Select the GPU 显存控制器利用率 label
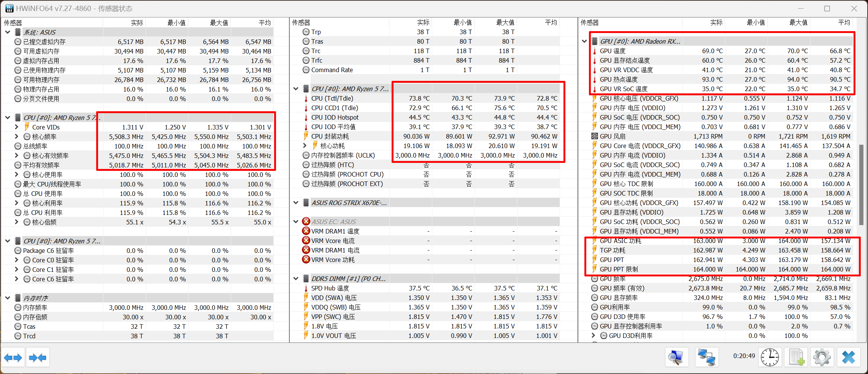This screenshot has width=868, height=374. click(x=631, y=326)
